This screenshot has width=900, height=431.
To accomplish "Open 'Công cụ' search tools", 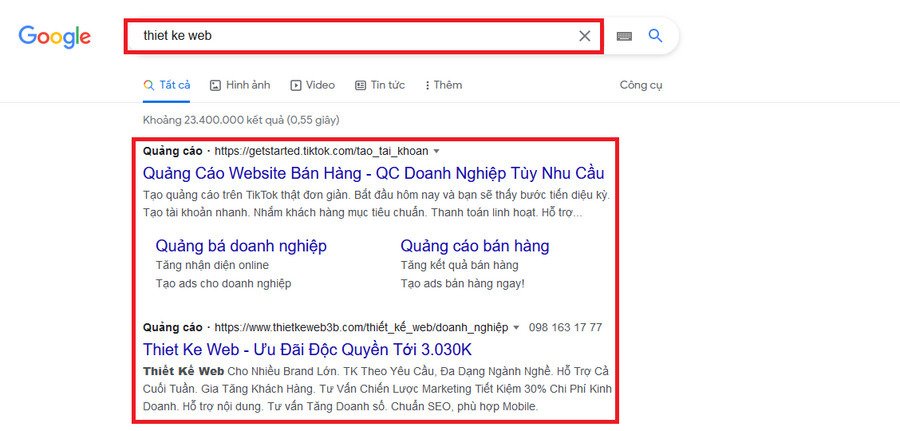I will (641, 86).
